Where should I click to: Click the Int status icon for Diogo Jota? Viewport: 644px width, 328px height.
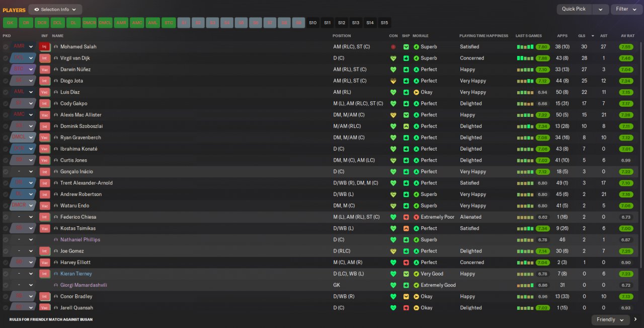click(x=44, y=81)
